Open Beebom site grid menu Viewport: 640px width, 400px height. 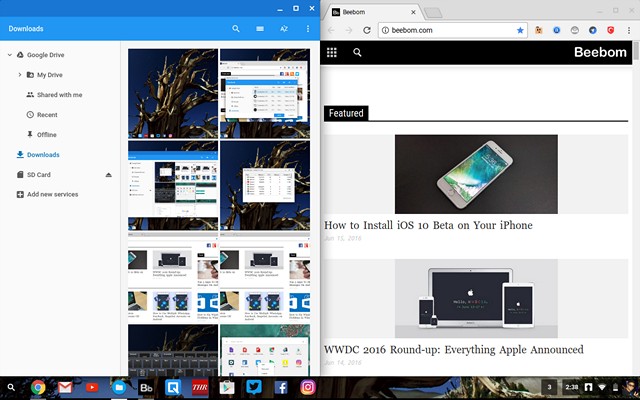(x=331, y=52)
